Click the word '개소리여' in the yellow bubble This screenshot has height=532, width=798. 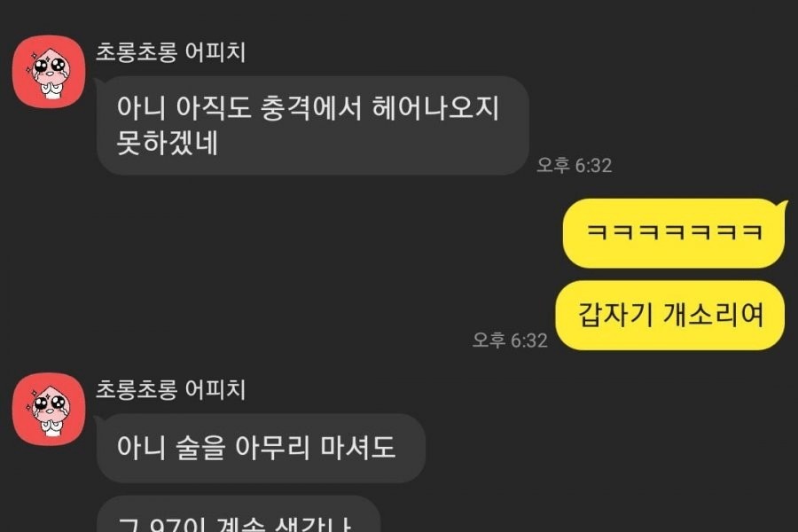coord(714,315)
